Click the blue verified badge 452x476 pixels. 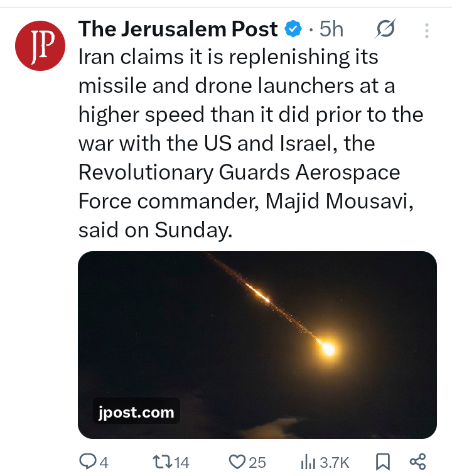click(293, 29)
